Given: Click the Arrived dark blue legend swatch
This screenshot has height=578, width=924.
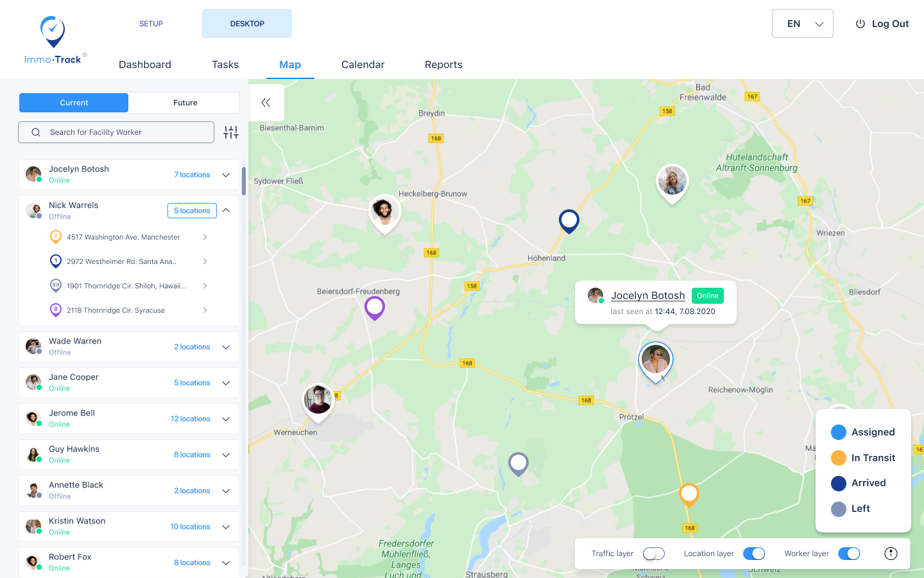Looking at the screenshot, I should click(x=839, y=483).
